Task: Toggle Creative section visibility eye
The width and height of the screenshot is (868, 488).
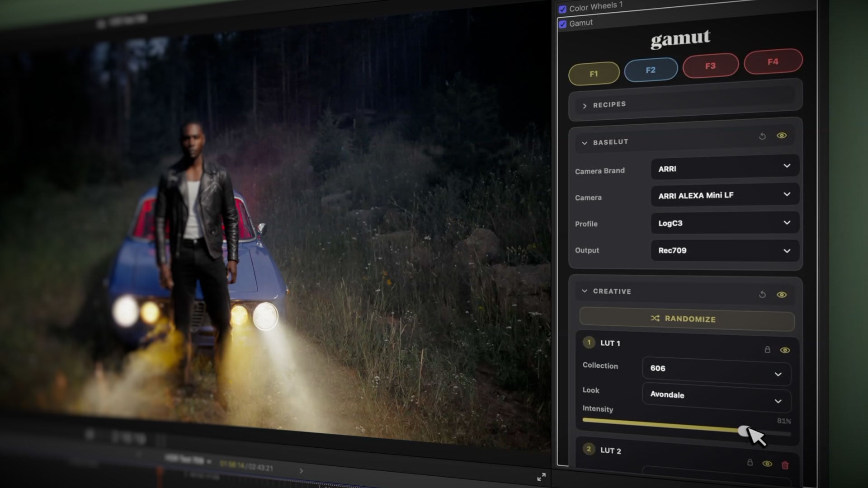Action: (x=782, y=295)
